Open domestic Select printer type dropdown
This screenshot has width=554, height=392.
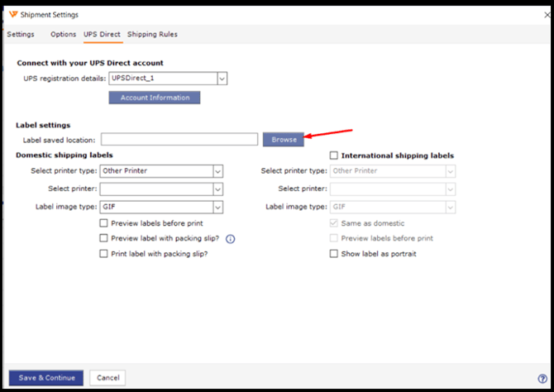(218, 171)
